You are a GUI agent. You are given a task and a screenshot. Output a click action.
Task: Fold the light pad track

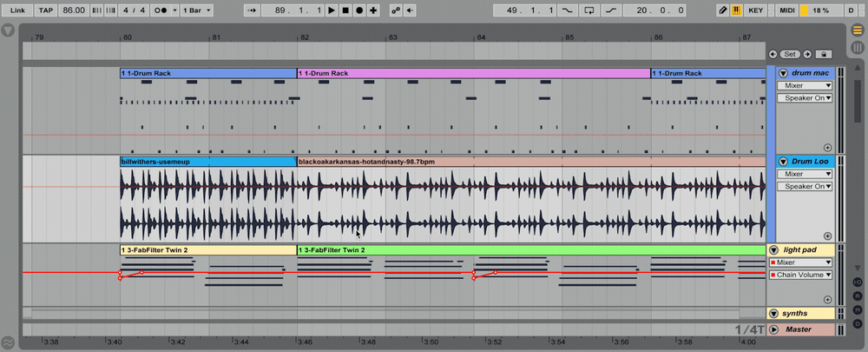[x=774, y=250]
